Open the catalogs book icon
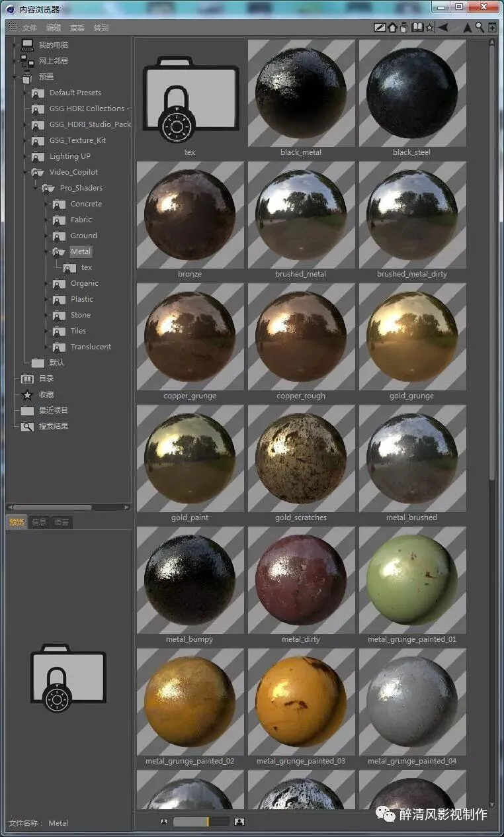This screenshot has width=504, height=837. coord(417,28)
